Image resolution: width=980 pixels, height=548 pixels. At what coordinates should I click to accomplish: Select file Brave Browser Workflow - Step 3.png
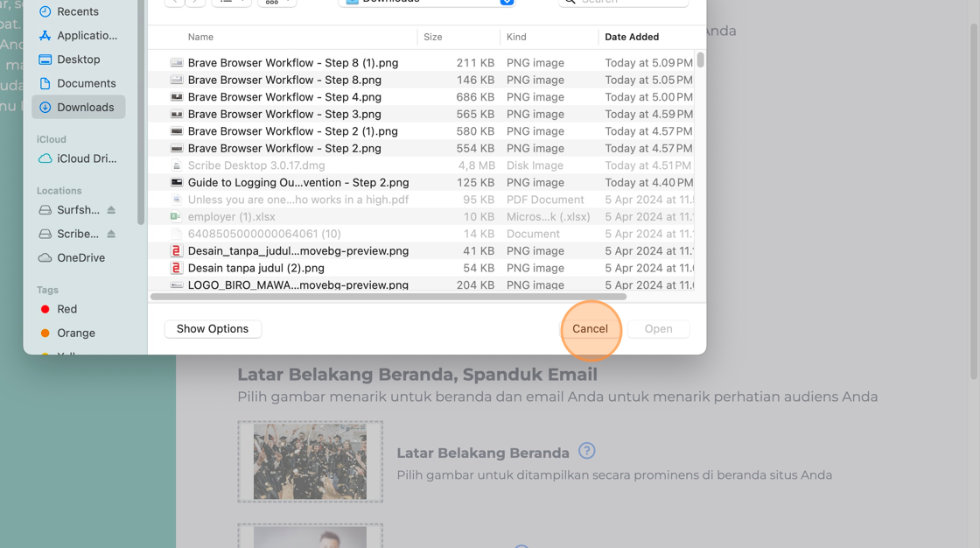pos(422,114)
